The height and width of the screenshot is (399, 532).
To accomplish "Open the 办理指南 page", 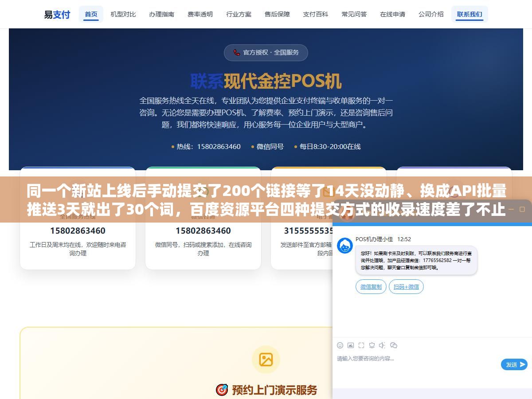I will point(162,14).
